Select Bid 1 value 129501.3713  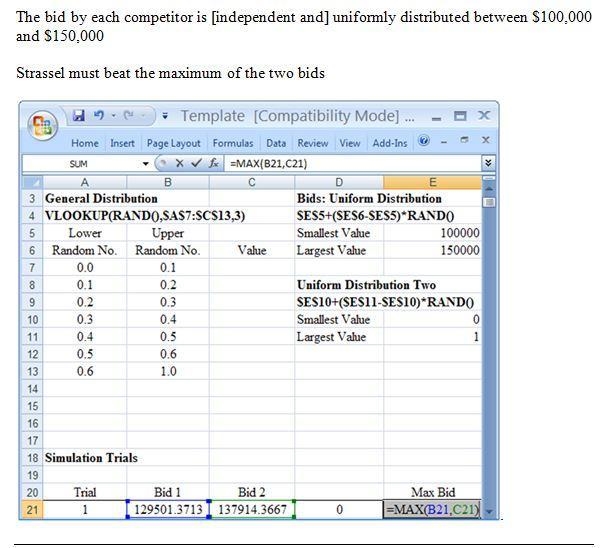point(168,510)
